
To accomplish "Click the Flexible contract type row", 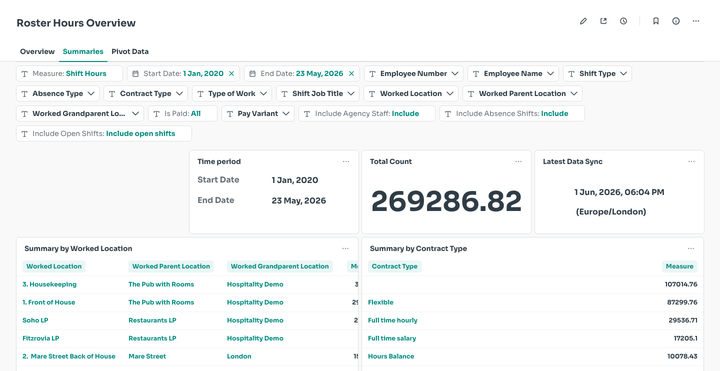I will (x=381, y=302).
